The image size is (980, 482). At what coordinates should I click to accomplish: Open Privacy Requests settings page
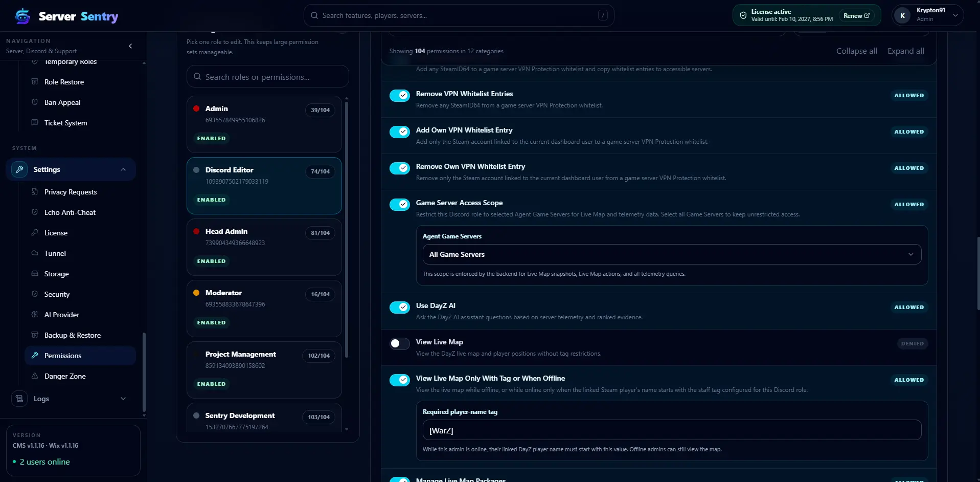[x=80, y=192]
